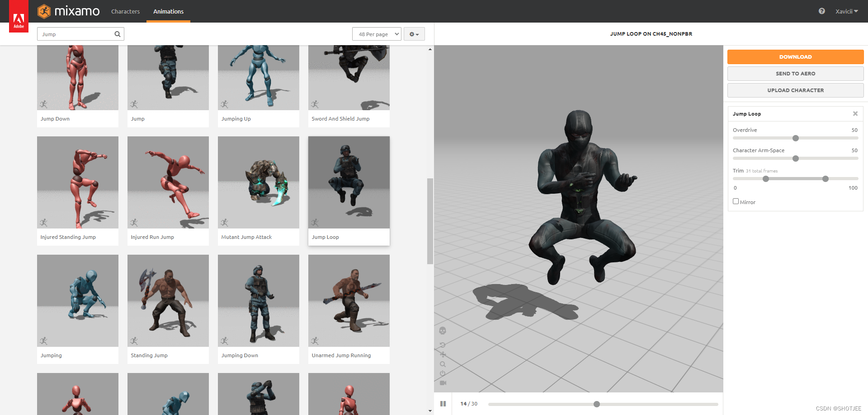Click the Download button

795,57
